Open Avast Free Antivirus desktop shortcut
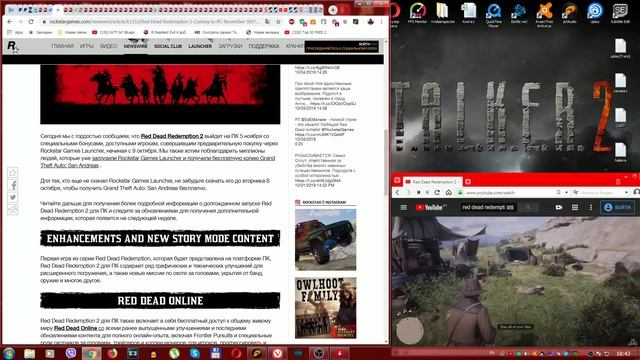640x360 pixels. 544,14
